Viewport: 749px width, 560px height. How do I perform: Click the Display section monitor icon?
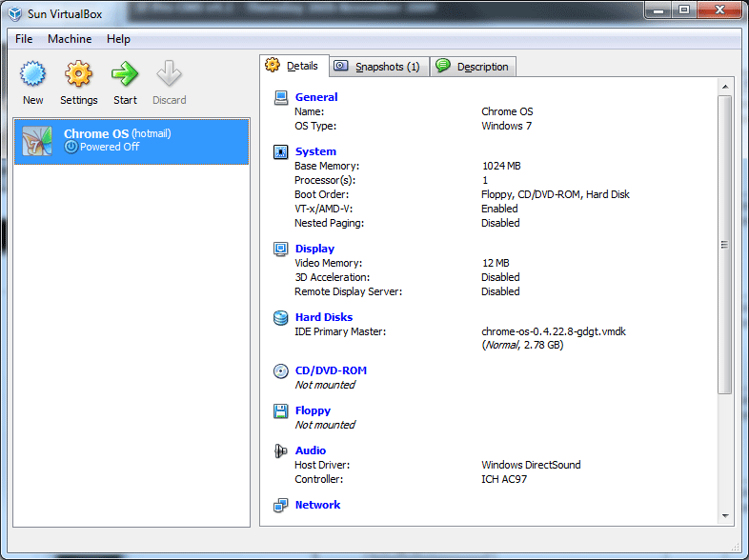[x=281, y=250]
